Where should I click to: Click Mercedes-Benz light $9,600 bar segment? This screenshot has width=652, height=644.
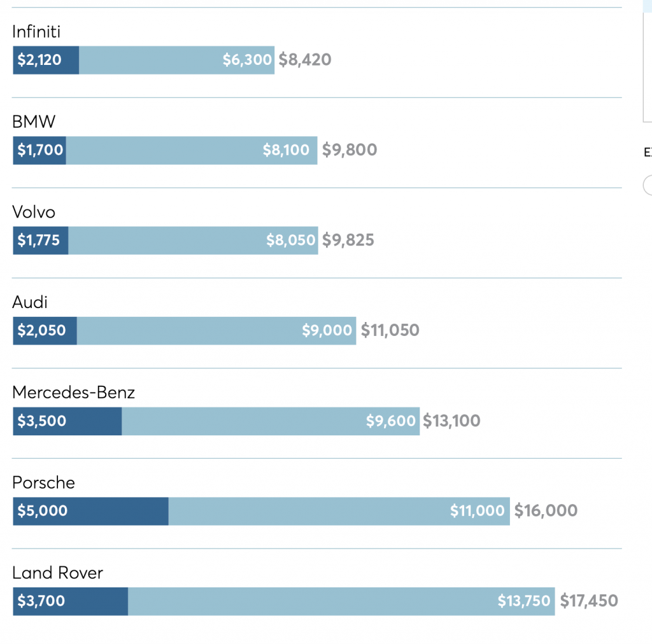click(271, 421)
